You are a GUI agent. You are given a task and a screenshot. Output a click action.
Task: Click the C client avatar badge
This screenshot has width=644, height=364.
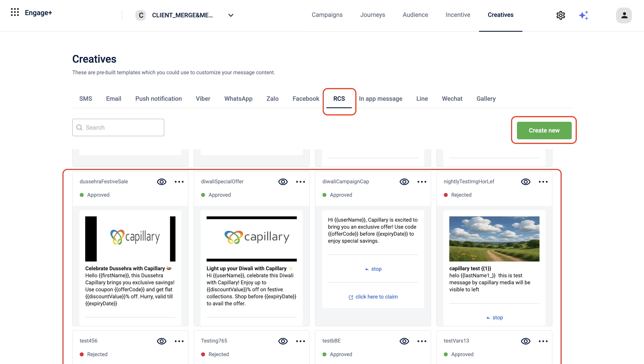click(141, 15)
